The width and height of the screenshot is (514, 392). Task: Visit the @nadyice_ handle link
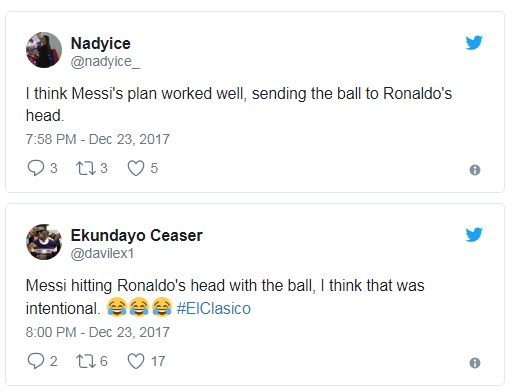tap(105, 61)
